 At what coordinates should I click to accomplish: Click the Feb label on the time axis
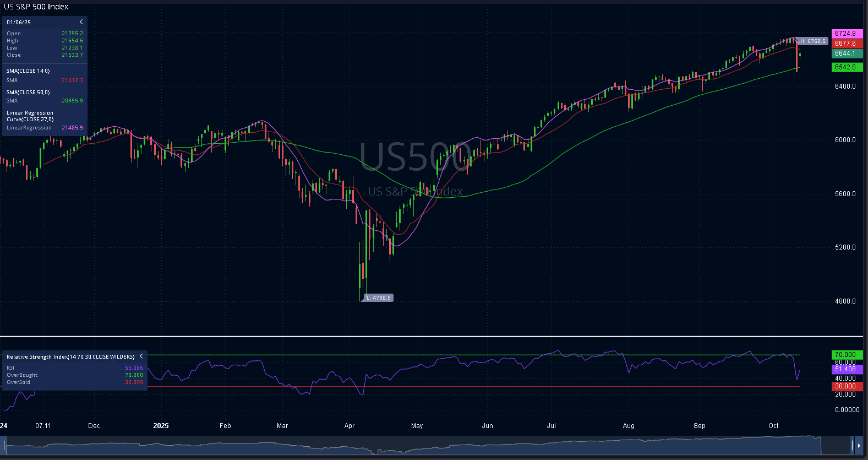click(x=225, y=426)
